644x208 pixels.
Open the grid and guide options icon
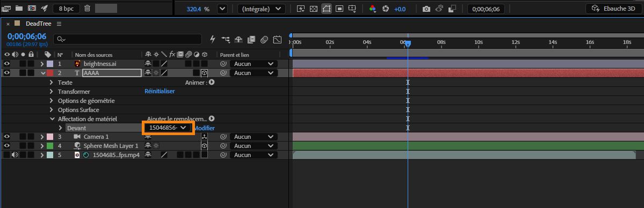(x=352, y=9)
